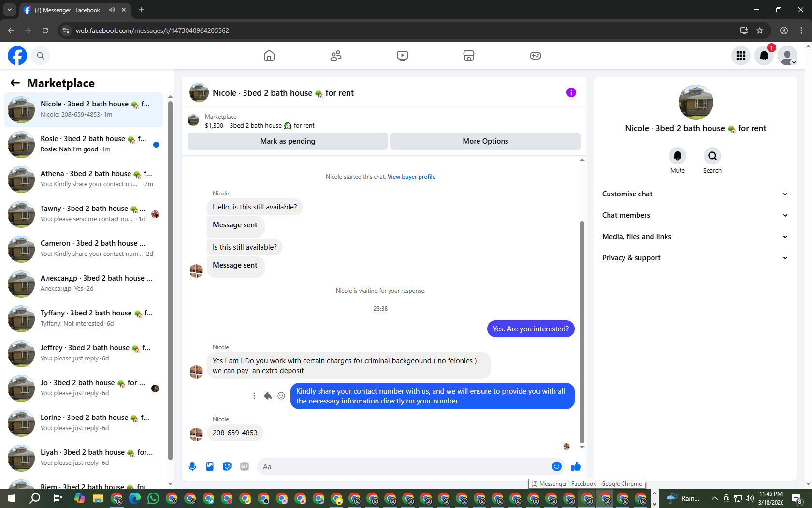812x508 pixels.
Task: Open Cameron conversation in list
Action: 83,249
